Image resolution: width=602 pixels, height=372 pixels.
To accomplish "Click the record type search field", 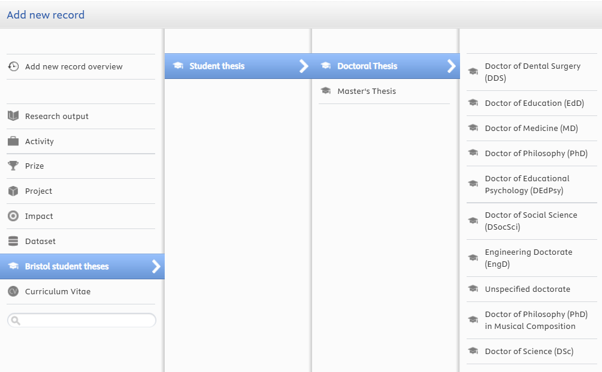I will 81,320.
